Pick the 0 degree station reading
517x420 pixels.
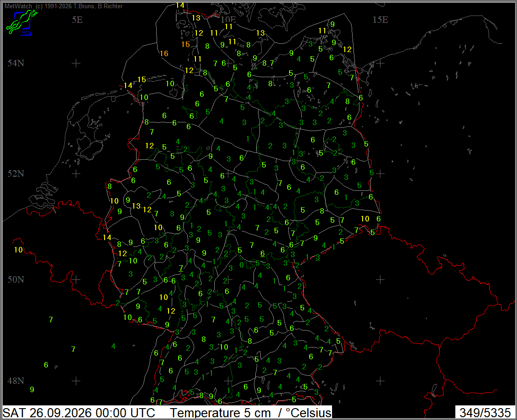pyautogui.click(x=242, y=265)
